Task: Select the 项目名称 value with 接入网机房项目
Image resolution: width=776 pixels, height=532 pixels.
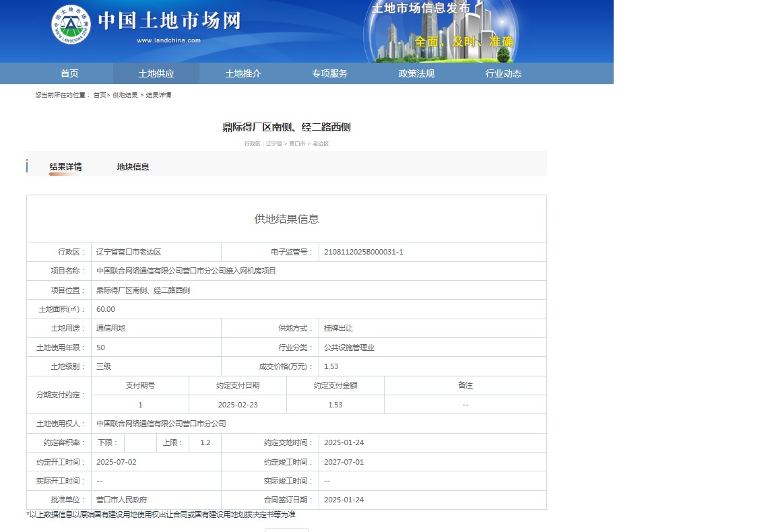Action: 186,271
